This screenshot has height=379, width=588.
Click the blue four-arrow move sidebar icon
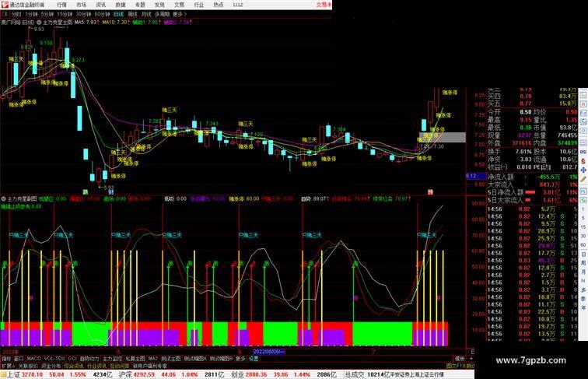[583, 170]
